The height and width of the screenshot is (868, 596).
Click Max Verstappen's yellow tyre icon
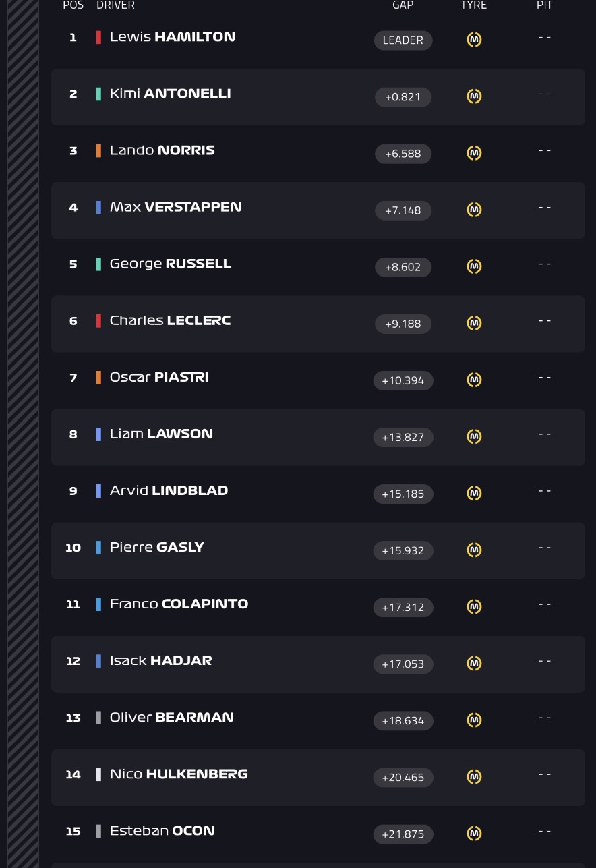pos(474,210)
